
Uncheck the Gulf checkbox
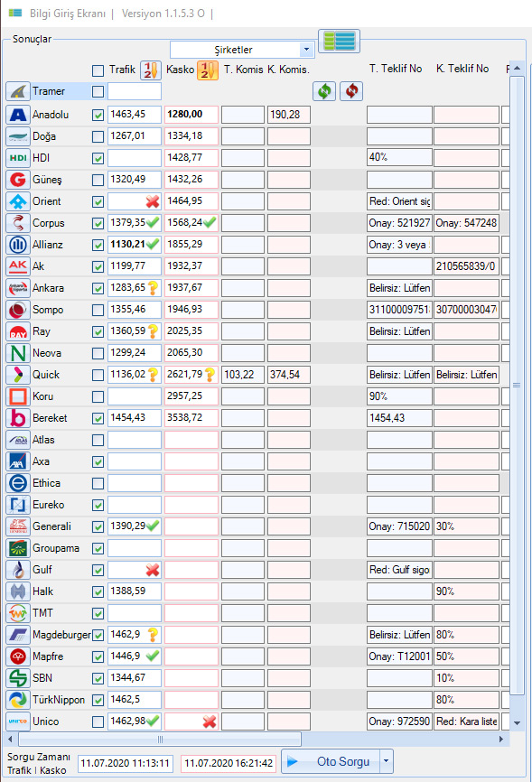pos(98,571)
